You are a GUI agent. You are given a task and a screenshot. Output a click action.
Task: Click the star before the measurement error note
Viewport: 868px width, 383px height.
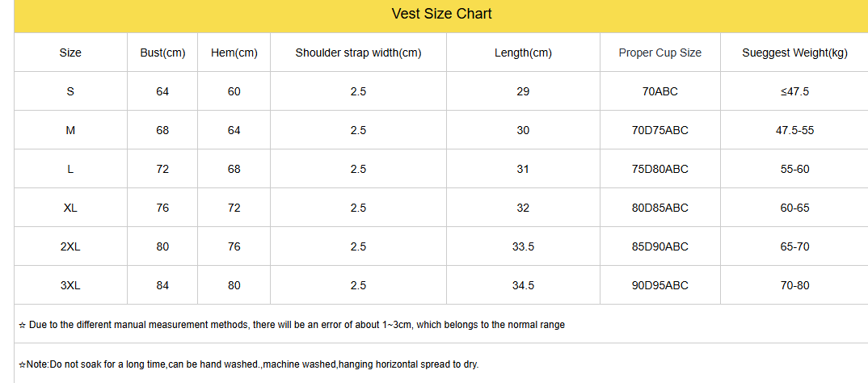(x=22, y=326)
